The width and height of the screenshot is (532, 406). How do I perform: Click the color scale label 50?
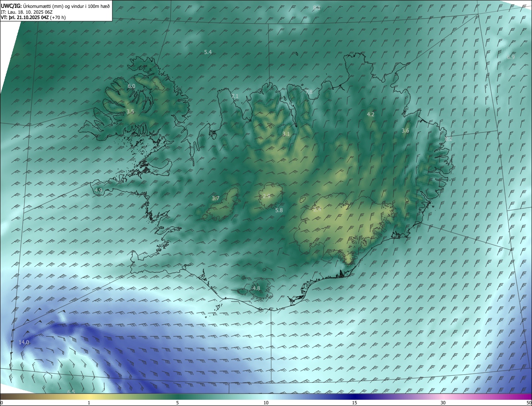529,403
